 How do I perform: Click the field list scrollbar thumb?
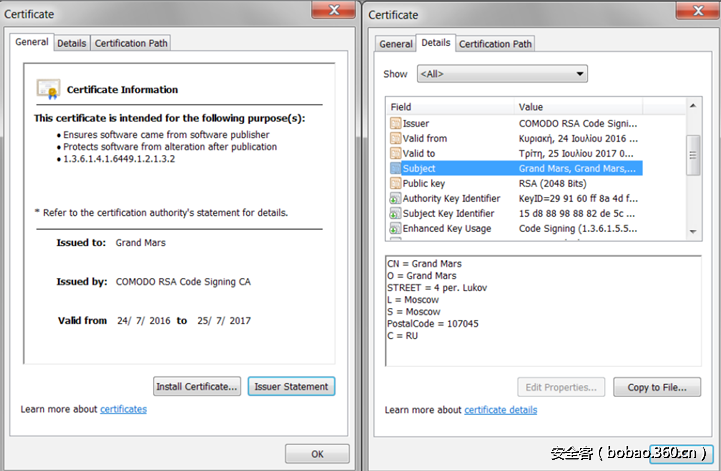(693, 155)
